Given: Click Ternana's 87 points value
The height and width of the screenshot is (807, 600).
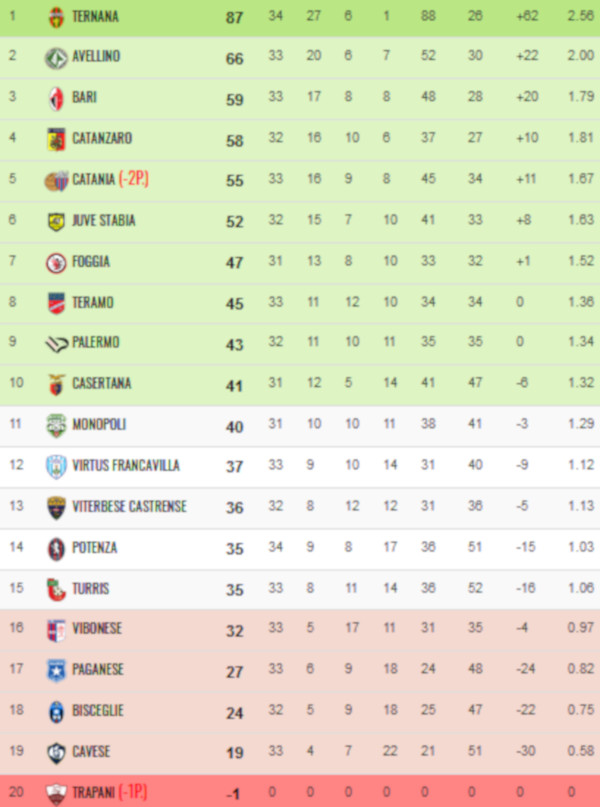Looking at the screenshot, I should [x=235, y=17].
